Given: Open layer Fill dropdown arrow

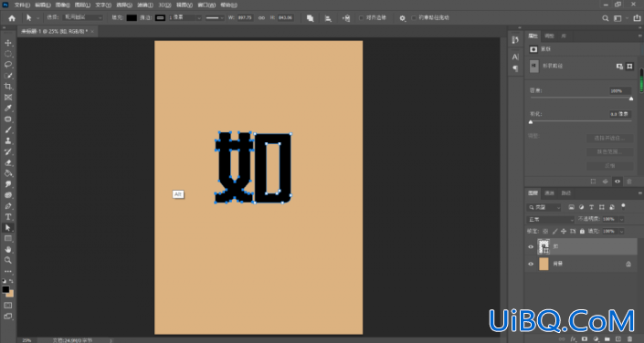Looking at the screenshot, I should [621, 232].
